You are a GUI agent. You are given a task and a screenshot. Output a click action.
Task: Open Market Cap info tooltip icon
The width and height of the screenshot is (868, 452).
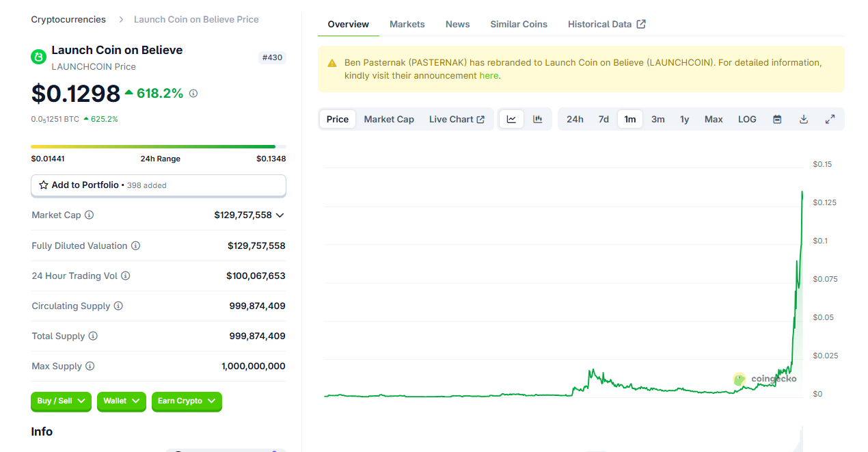pyautogui.click(x=89, y=215)
